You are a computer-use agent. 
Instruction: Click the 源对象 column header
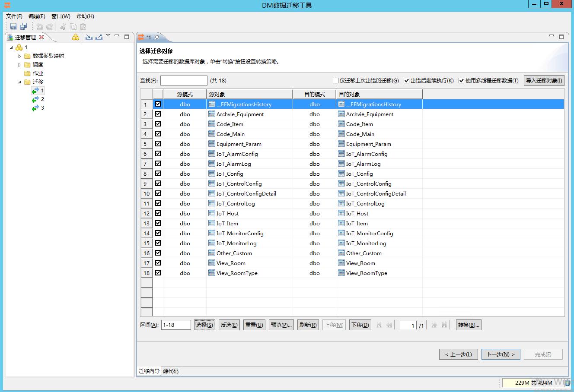coord(250,94)
